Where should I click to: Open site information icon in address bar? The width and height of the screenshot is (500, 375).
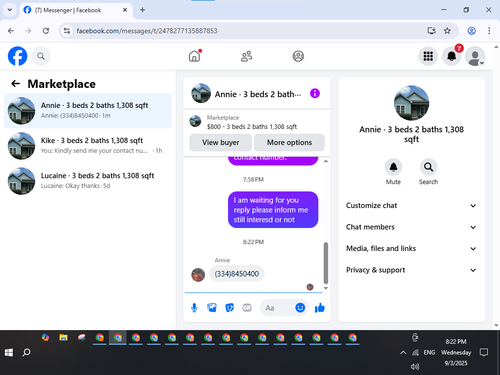point(67,31)
